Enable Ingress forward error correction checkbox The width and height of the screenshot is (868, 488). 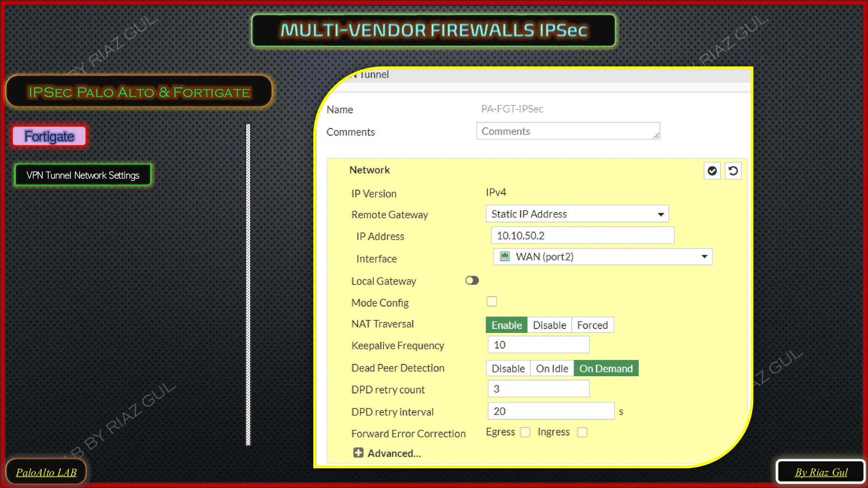582,432
